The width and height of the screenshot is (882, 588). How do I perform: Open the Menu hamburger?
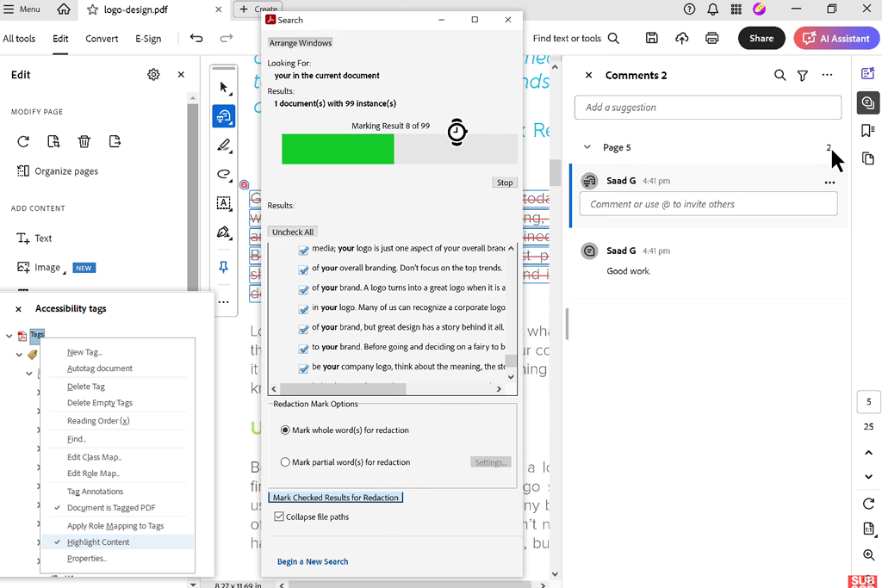point(22,9)
